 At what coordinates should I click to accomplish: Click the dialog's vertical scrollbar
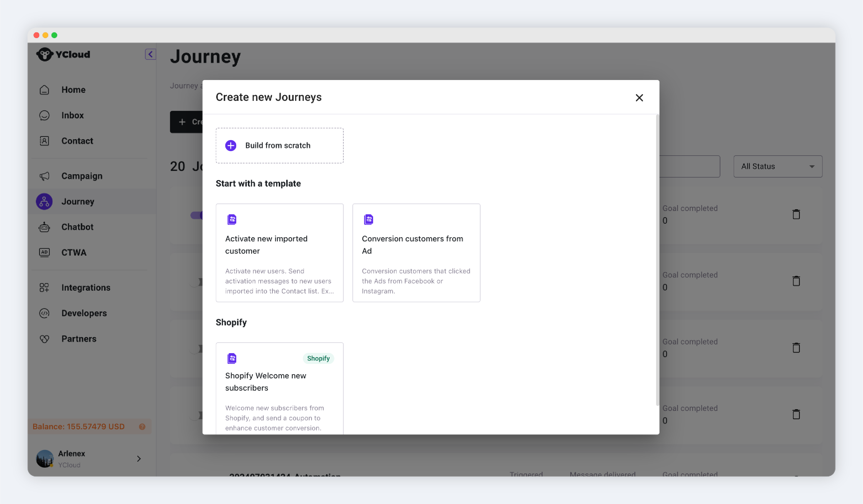[x=657, y=260]
